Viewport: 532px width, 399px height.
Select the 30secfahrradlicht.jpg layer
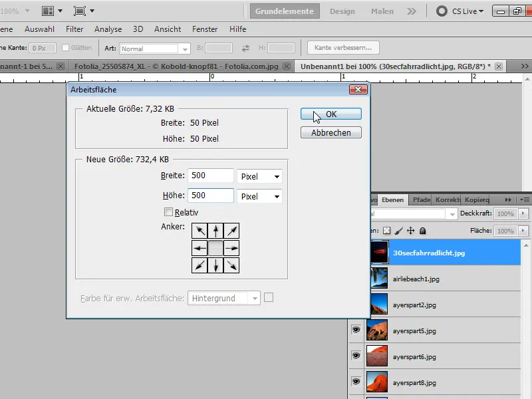(446, 253)
